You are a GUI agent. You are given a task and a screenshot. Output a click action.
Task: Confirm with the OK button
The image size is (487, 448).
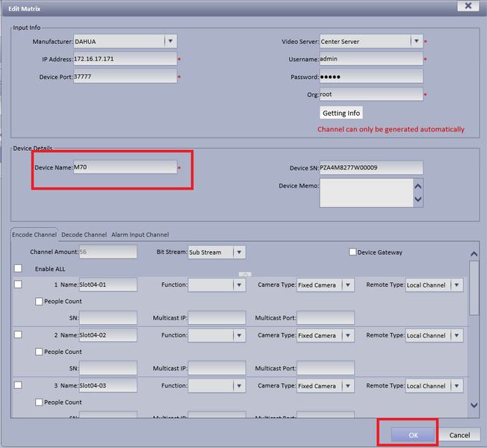[413, 435]
